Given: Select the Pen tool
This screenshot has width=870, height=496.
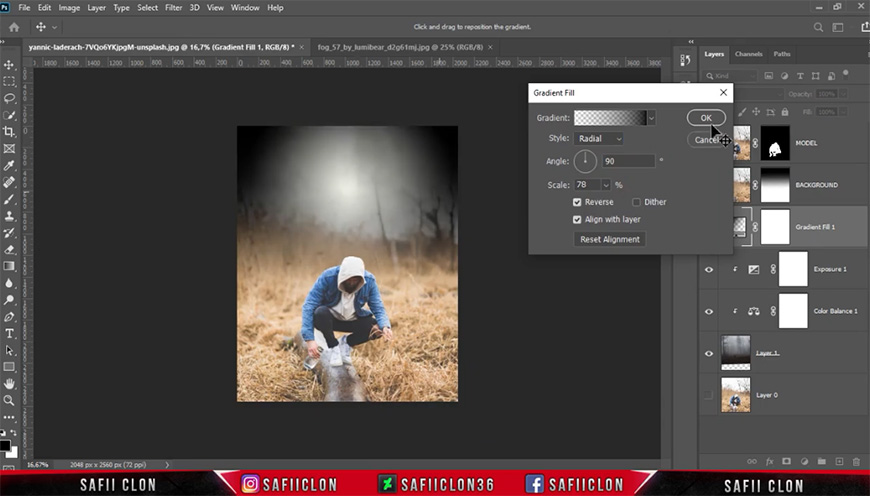Looking at the screenshot, I should [9, 317].
